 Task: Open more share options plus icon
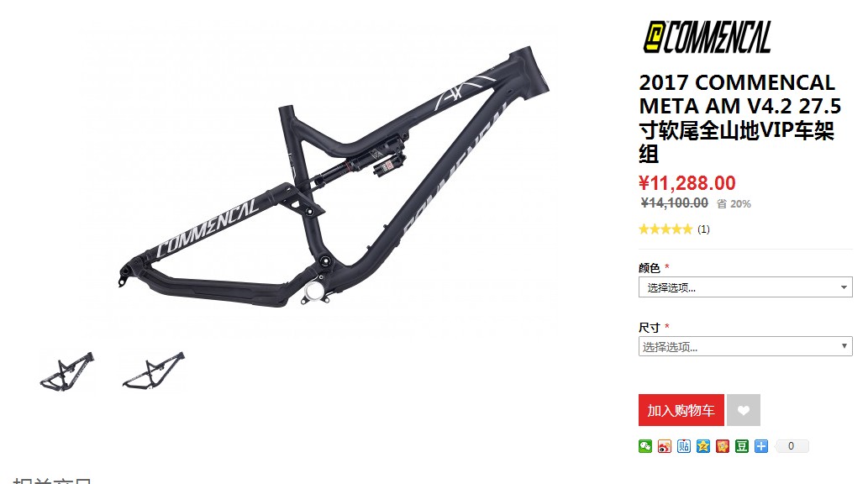click(x=761, y=446)
